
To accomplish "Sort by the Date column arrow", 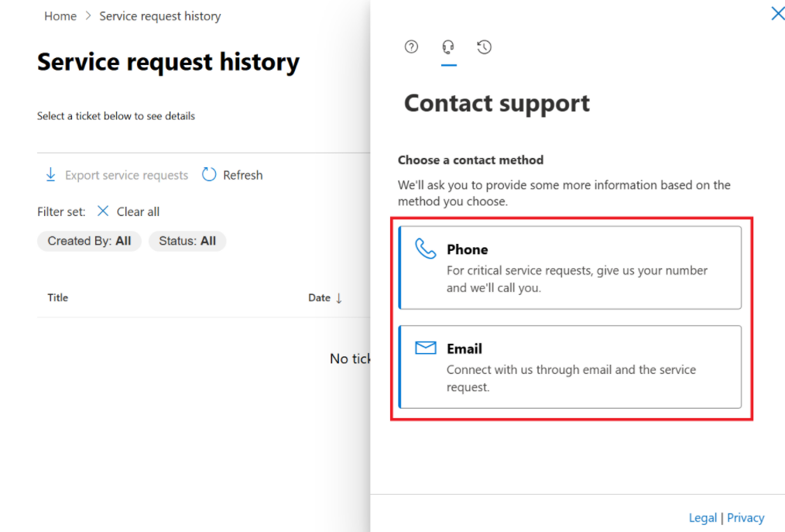I will 339,298.
